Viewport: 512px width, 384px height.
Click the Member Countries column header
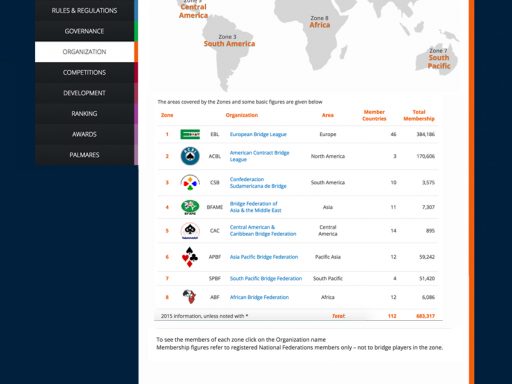374,115
